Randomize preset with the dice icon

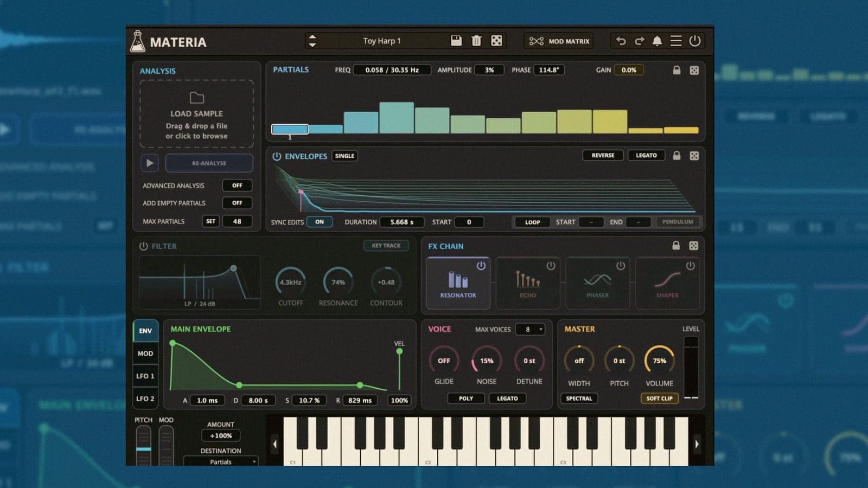(x=496, y=41)
